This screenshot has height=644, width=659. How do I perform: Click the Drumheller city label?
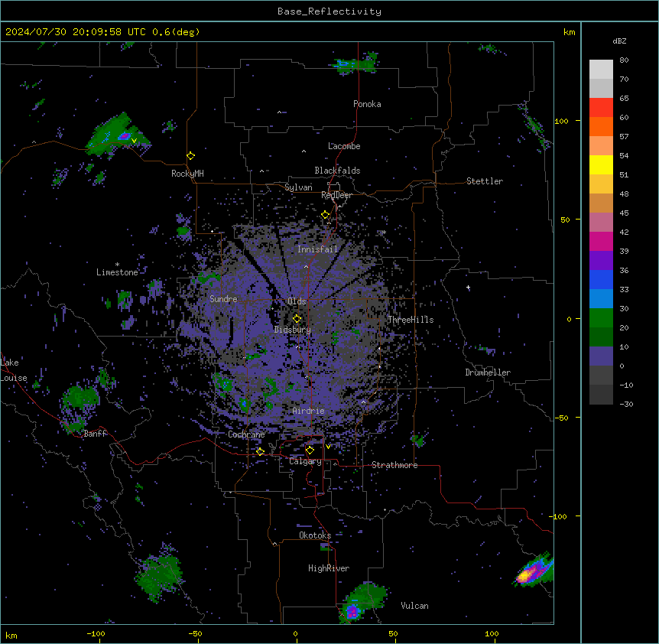pos(488,372)
